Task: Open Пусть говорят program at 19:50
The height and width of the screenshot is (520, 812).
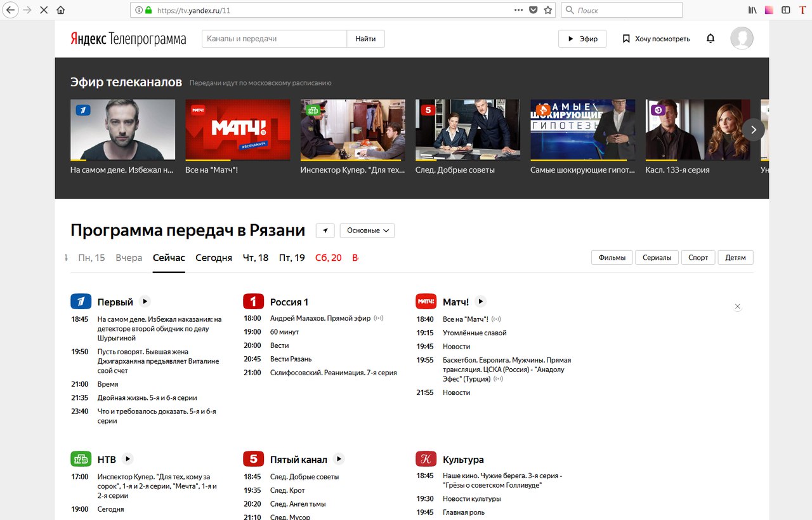Action: [x=158, y=361]
